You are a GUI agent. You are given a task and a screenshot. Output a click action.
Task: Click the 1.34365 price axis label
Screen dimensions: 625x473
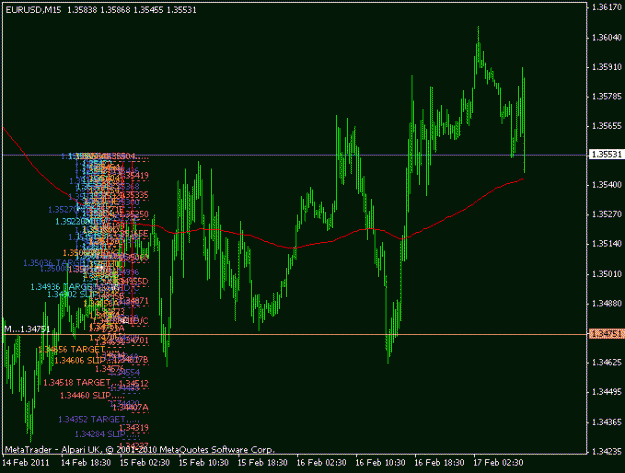[607, 422]
